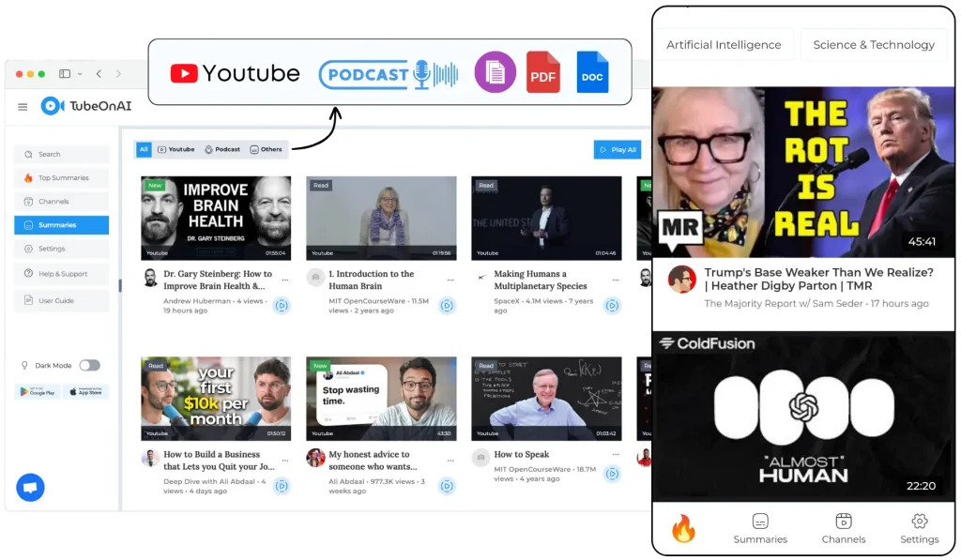Screen dimensions: 961x560
Task: Open the Making Humans a Multiplanetary Species thumbnail
Action: point(546,219)
